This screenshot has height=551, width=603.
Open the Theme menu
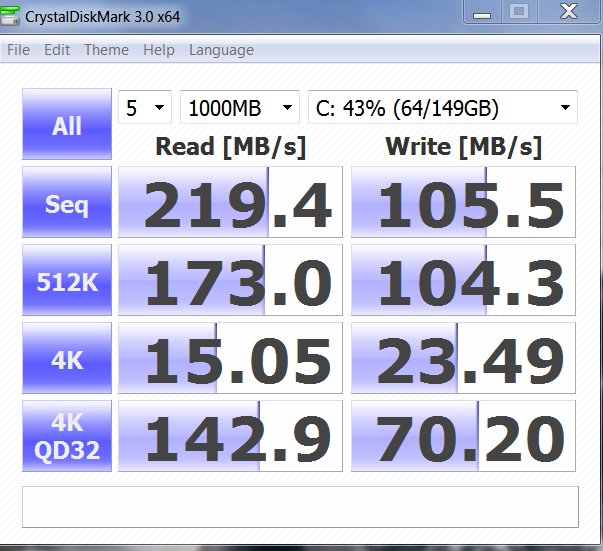click(106, 50)
